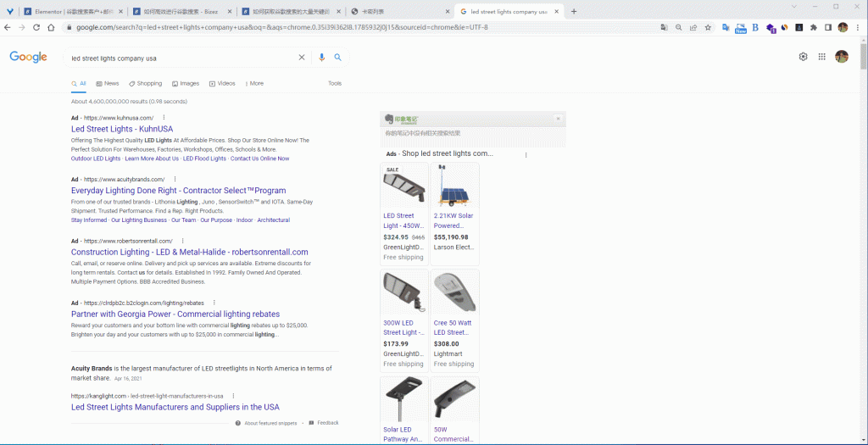Open the Architectural sitelink
The height and width of the screenshot is (445, 868).
pos(274,220)
